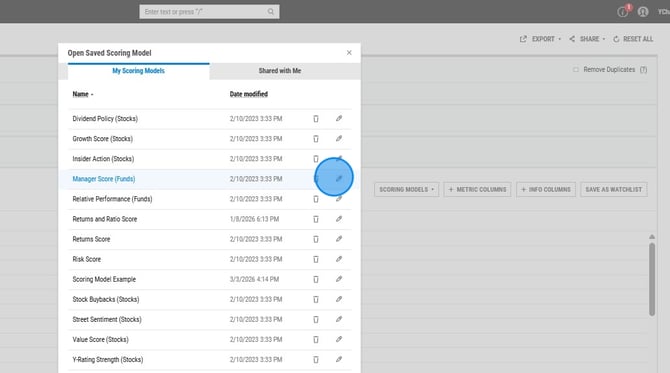
Task: Toggle the Remove Duplicates checkbox
Action: point(576,70)
